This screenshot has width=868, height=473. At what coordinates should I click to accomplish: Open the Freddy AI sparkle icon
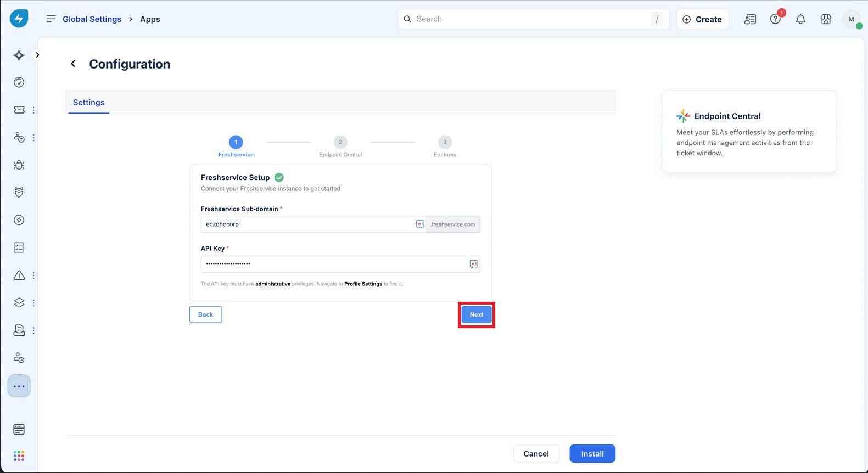point(19,55)
